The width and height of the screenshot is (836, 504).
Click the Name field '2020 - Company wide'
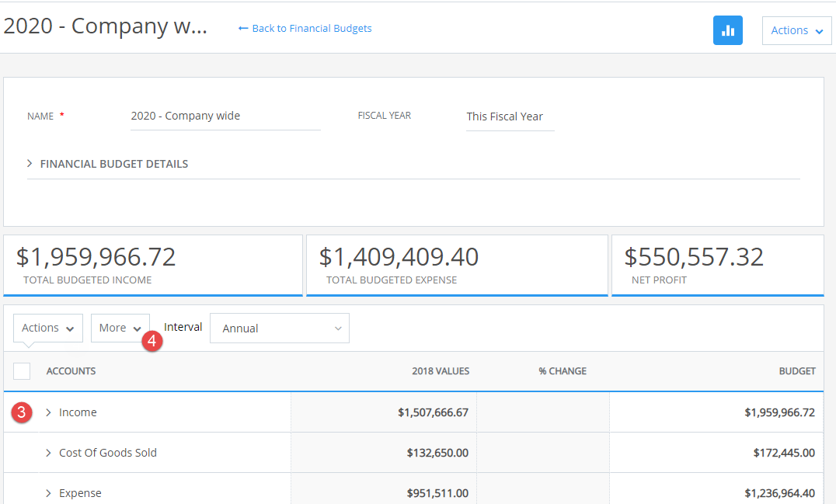225,116
